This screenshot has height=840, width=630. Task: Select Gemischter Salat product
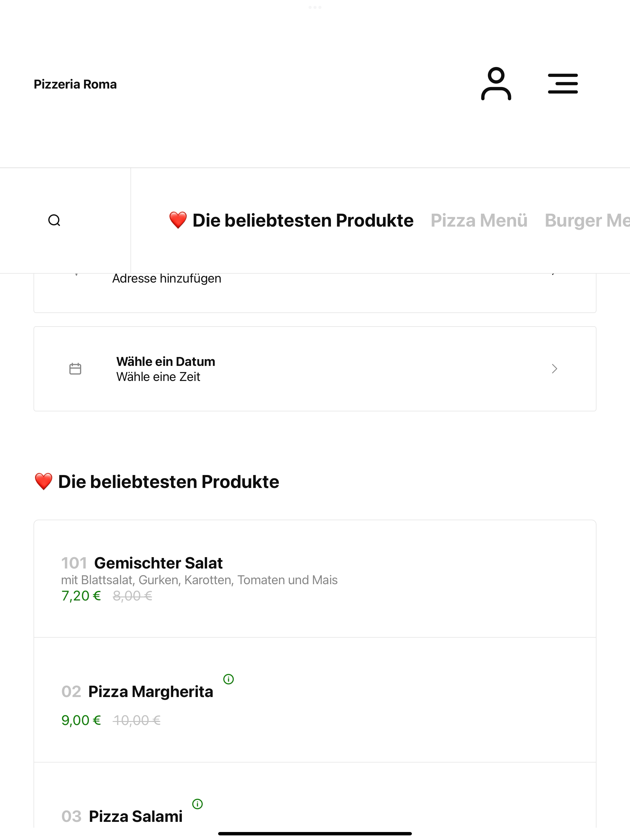pyautogui.click(x=315, y=579)
